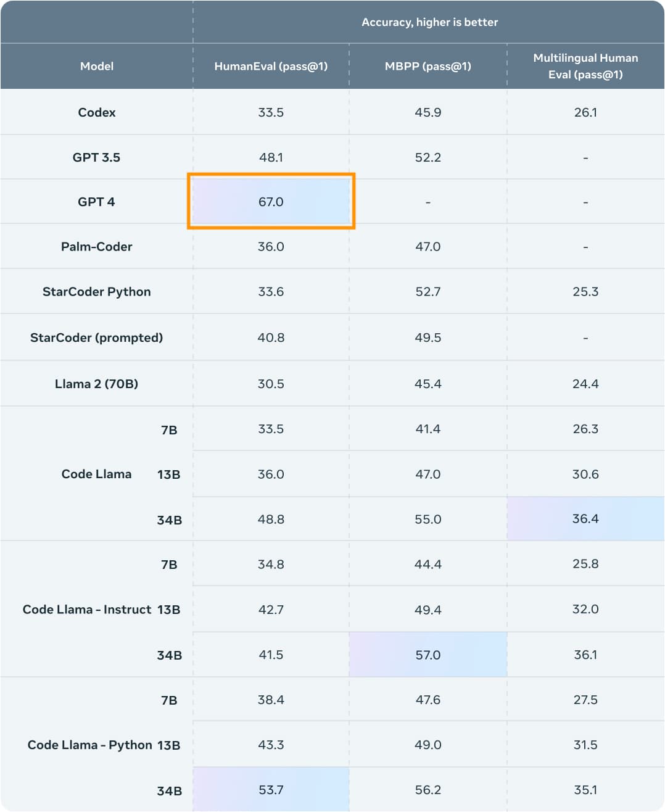Click Llama 2 (70B) MBPP value 45.4

(428, 384)
